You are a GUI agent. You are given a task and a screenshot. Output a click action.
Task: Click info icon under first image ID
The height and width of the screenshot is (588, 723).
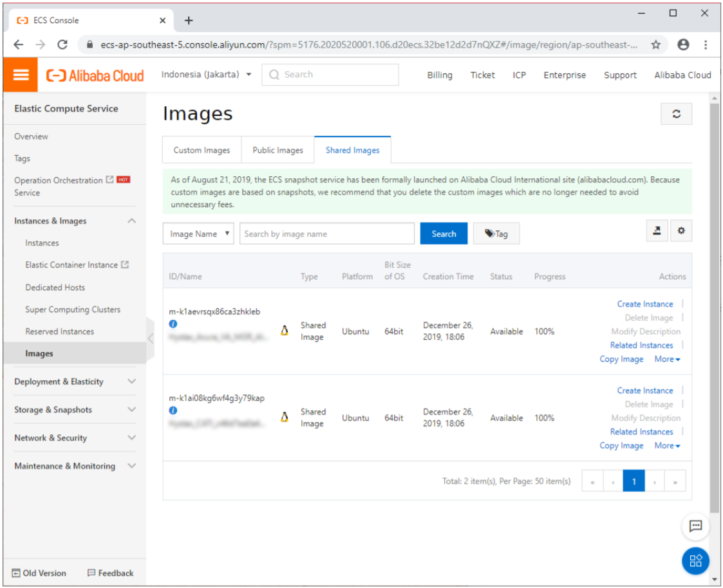click(x=173, y=324)
